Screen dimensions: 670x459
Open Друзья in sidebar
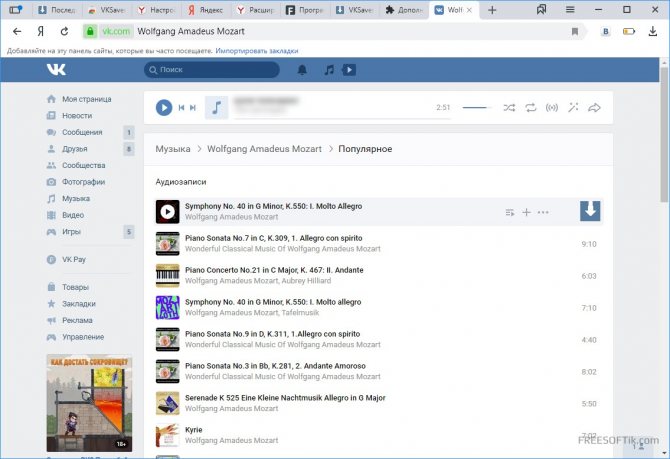coord(75,149)
